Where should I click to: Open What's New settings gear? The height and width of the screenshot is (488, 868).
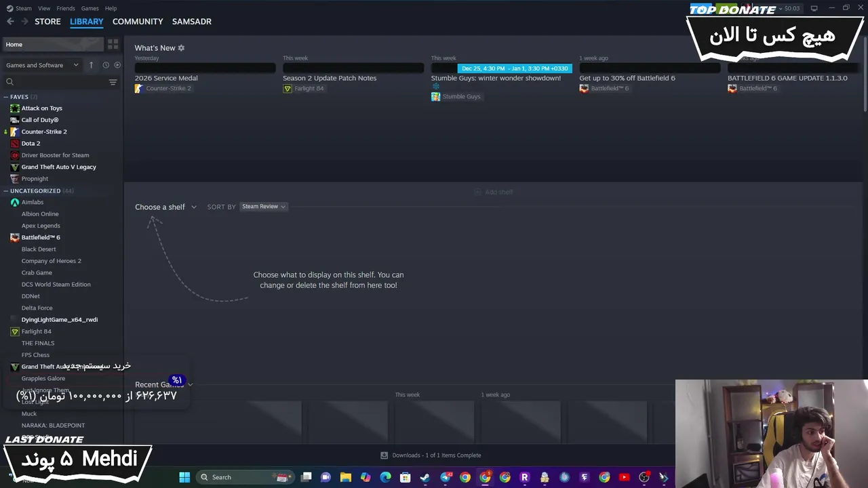click(181, 48)
